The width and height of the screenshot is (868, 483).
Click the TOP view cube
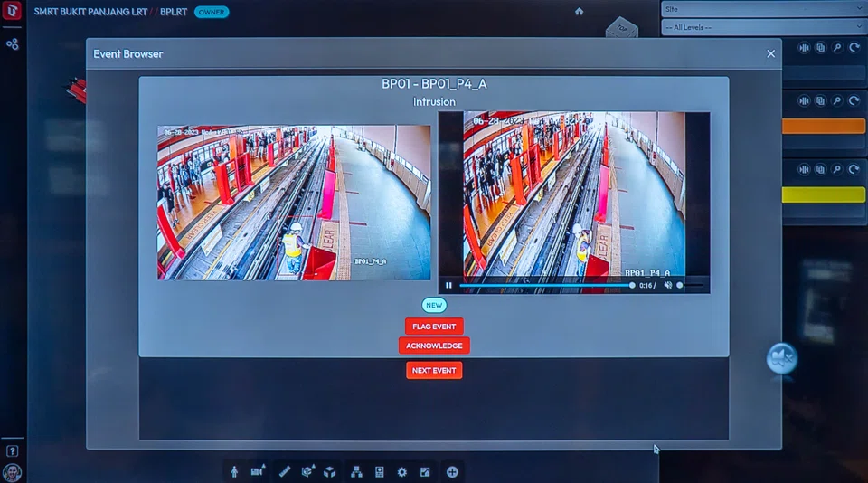[622, 28]
